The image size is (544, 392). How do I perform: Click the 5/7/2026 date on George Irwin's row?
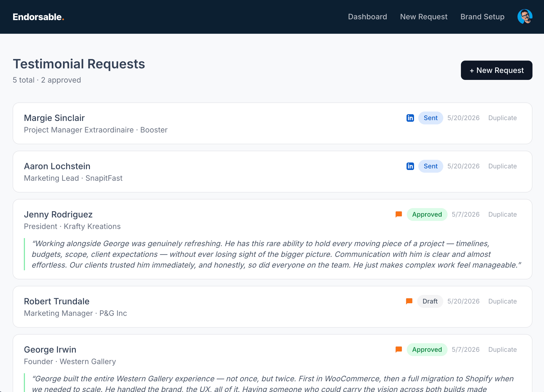pyautogui.click(x=465, y=350)
